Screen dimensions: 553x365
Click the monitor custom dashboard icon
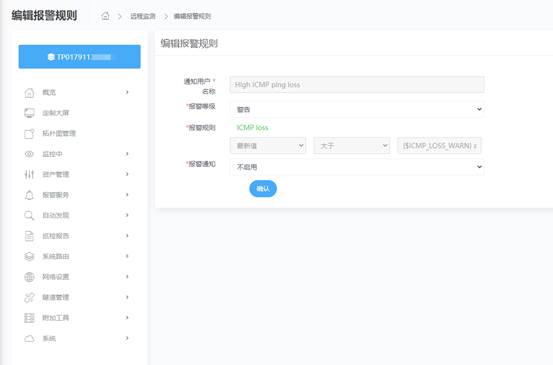coord(29,113)
